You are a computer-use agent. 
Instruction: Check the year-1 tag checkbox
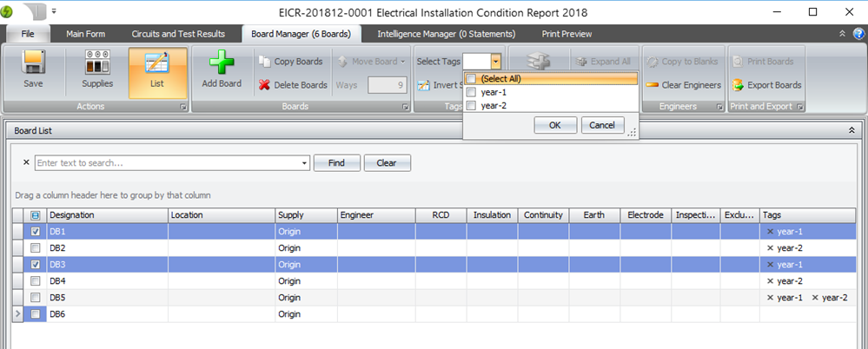click(471, 92)
